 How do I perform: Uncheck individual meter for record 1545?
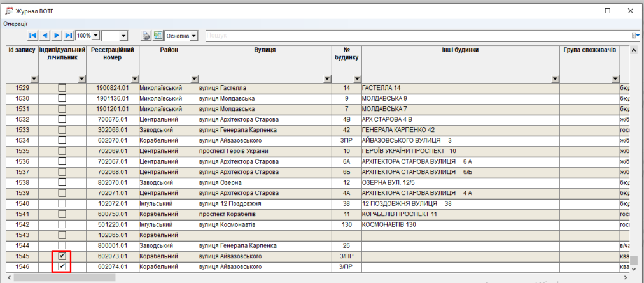tap(62, 256)
